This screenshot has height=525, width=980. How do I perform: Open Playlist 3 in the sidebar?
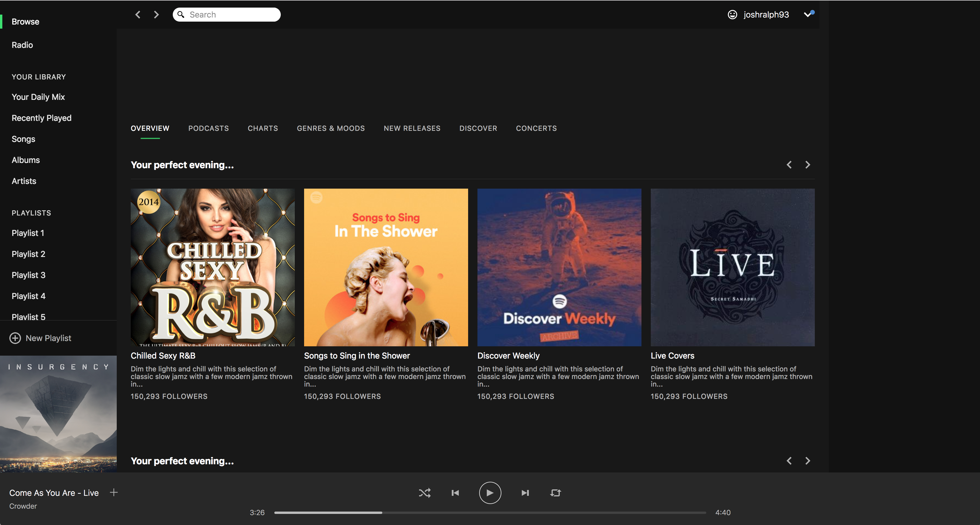(x=29, y=275)
